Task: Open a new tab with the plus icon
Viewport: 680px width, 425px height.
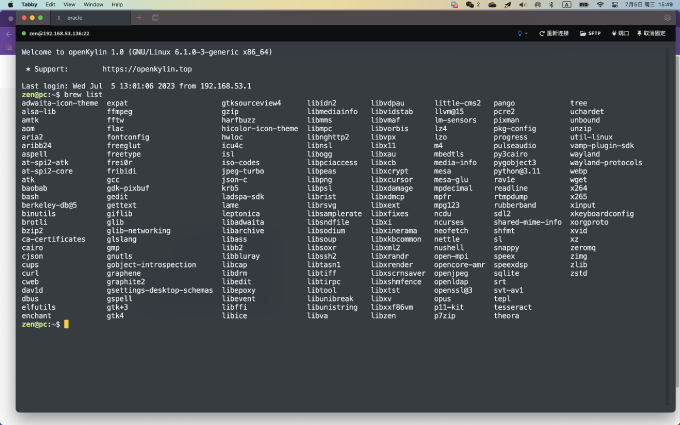Action: [x=139, y=18]
